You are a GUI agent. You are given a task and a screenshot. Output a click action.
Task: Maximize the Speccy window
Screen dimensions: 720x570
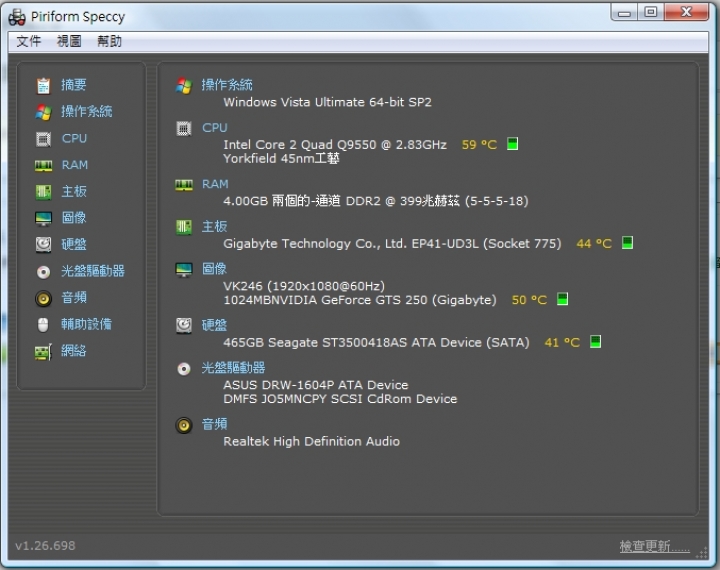[x=651, y=12]
